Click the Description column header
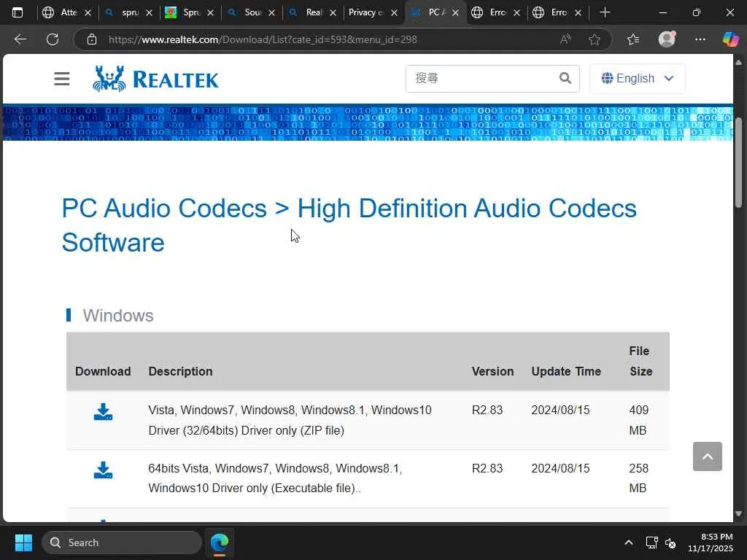The height and width of the screenshot is (560, 747). click(x=181, y=371)
